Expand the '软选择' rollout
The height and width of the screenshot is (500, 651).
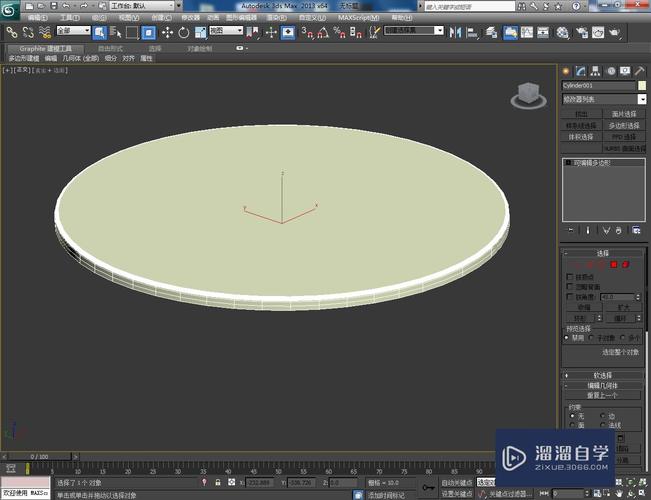pos(603,375)
